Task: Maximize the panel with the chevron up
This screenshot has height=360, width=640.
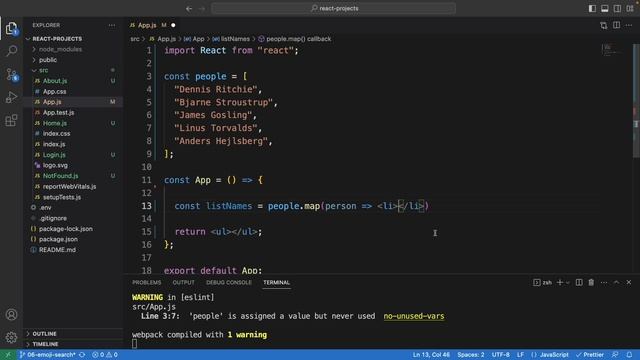Action: (x=616, y=282)
